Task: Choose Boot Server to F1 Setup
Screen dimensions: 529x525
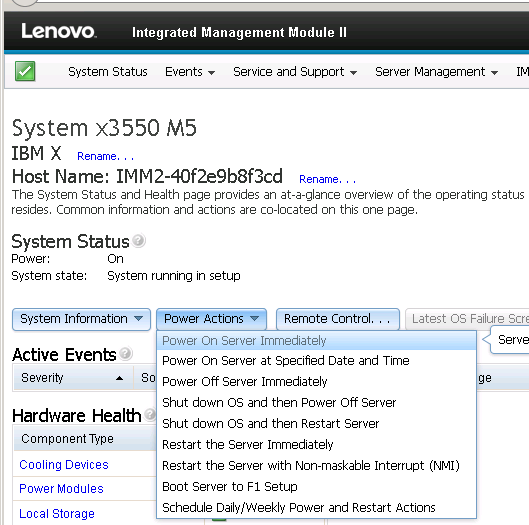Action: (316, 487)
